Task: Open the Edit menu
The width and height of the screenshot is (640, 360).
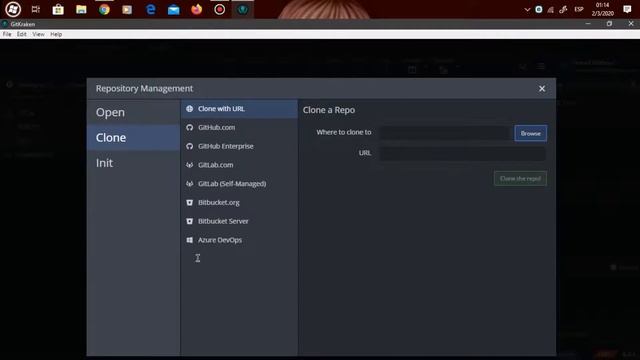Action: pyautogui.click(x=22, y=34)
